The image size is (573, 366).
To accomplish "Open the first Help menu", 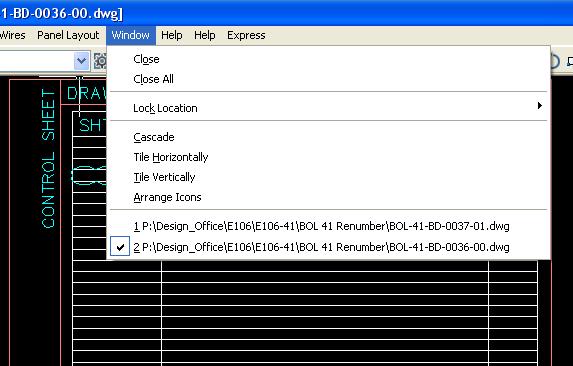I will 172,35.
